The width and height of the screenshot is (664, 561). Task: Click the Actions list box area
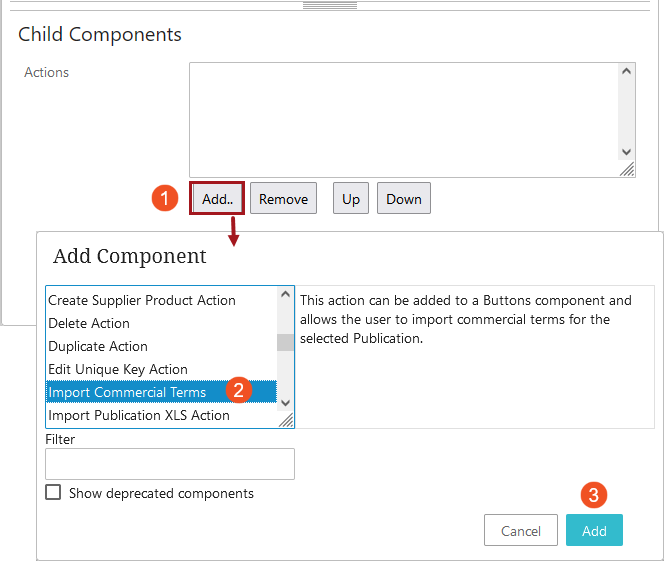point(404,120)
